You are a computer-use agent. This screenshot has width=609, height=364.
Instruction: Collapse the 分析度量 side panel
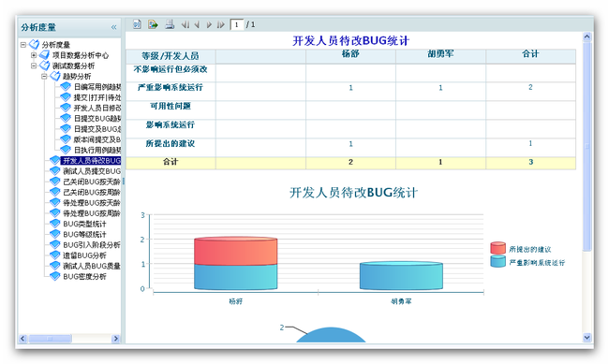(113, 27)
